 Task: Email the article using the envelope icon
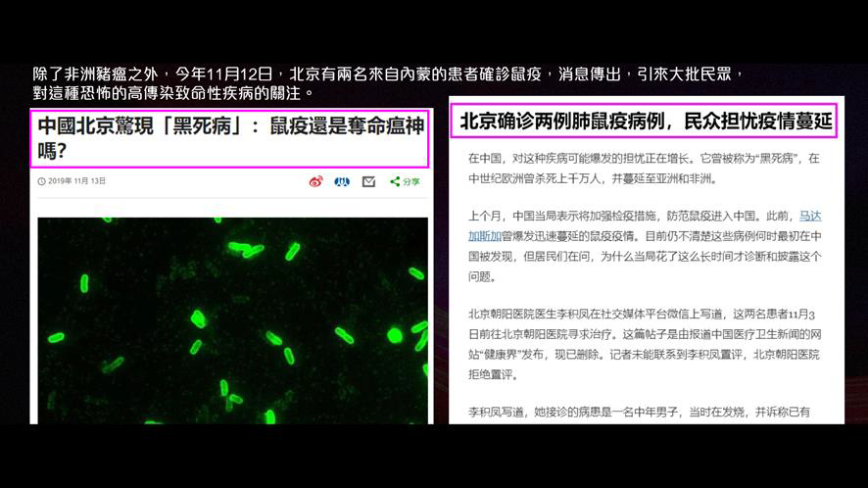(368, 181)
